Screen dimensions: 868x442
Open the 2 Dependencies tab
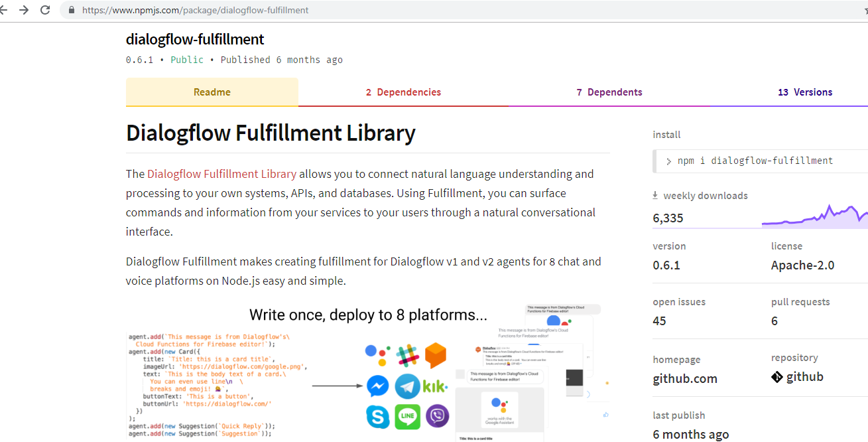coord(403,92)
